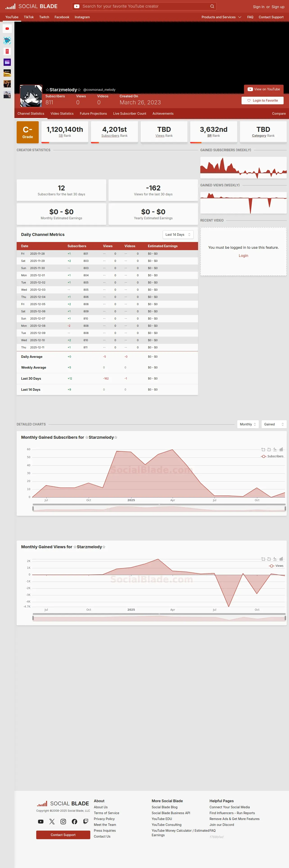Click the YouTube icon in left sidebar
The height and width of the screenshot is (868, 289).
pyautogui.click(x=7, y=29)
